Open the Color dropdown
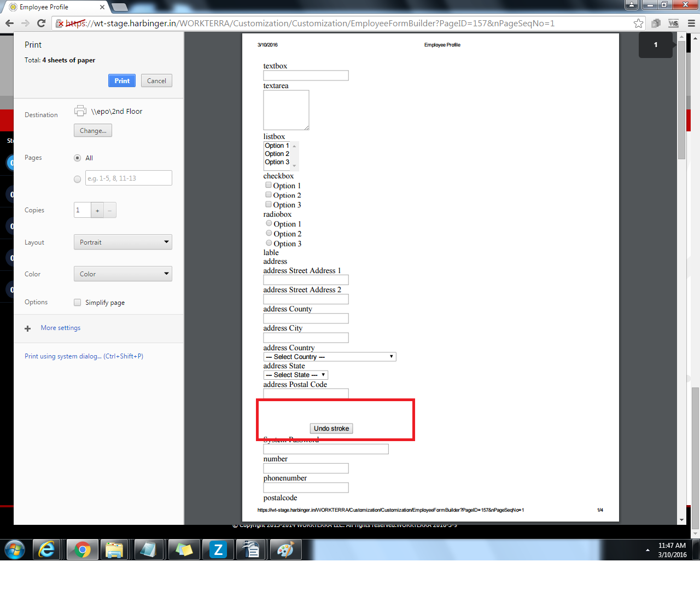 pyautogui.click(x=123, y=274)
